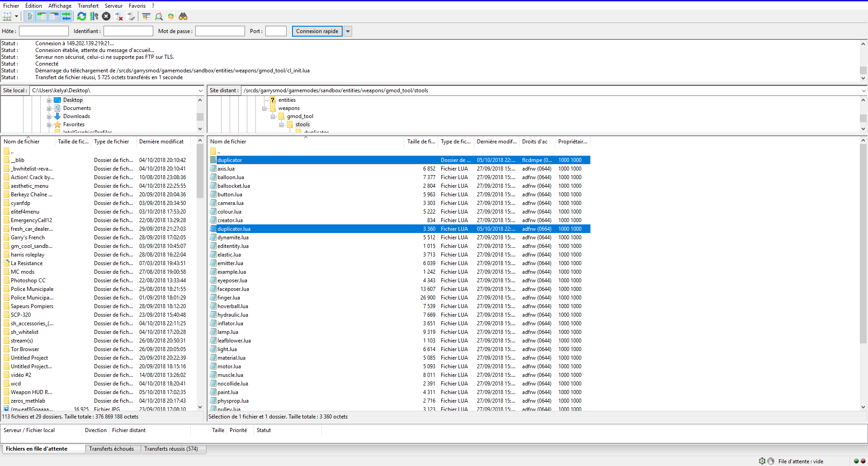Viewport: 868px width, 466px height.
Task: Click the entities folder question mark icon
Action: coord(273,100)
